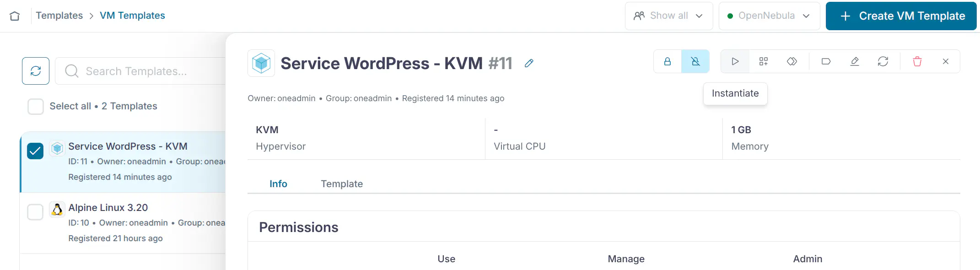Click the 'Registered 14 minutes ago' list text
980x270 pixels.
[120, 177]
